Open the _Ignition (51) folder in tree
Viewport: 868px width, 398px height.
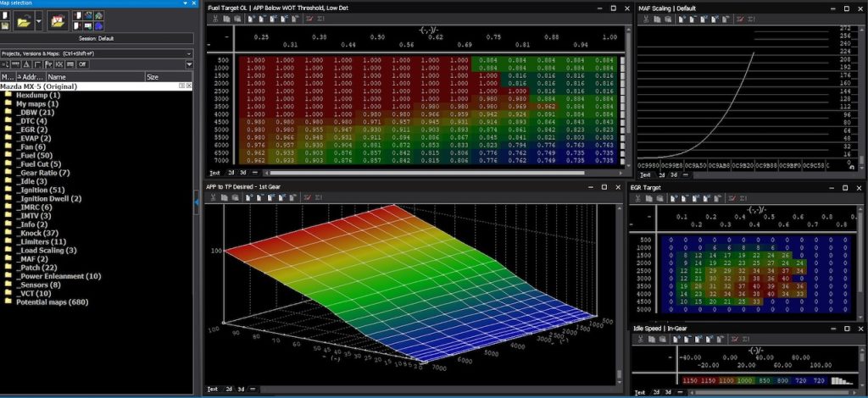click(40, 190)
